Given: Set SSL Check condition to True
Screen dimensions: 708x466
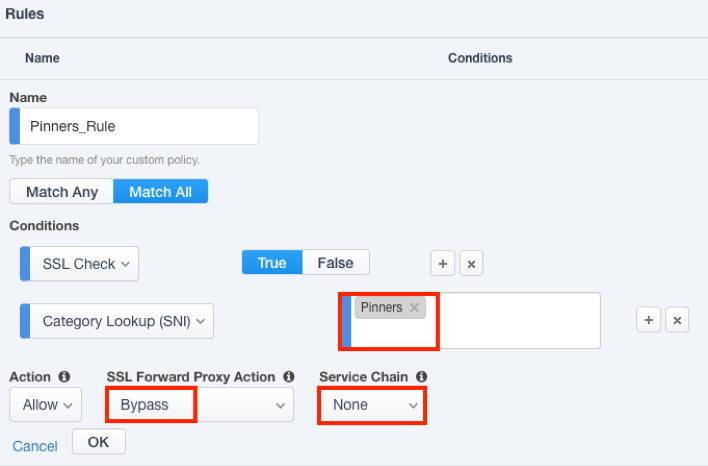Looking at the screenshot, I should [272, 263].
